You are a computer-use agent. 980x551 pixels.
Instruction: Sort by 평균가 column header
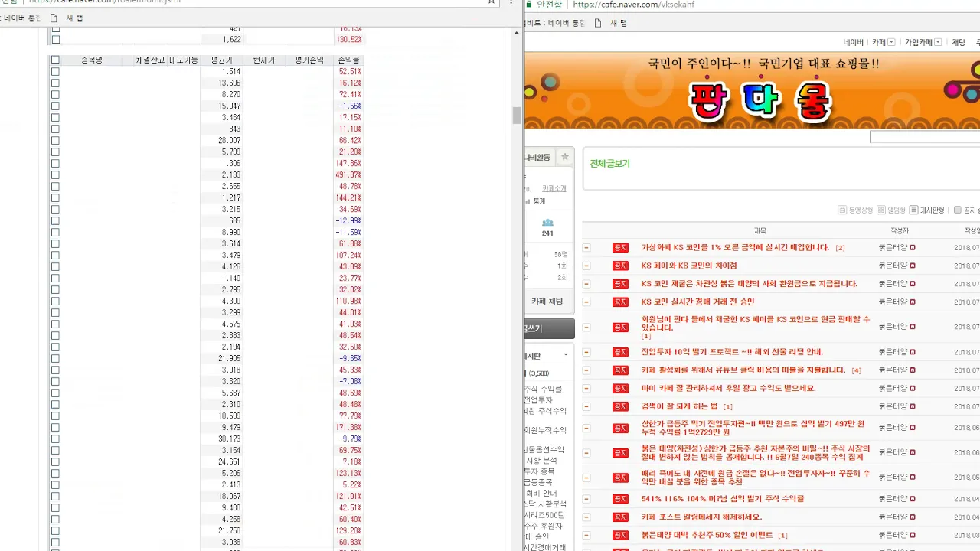point(221,60)
